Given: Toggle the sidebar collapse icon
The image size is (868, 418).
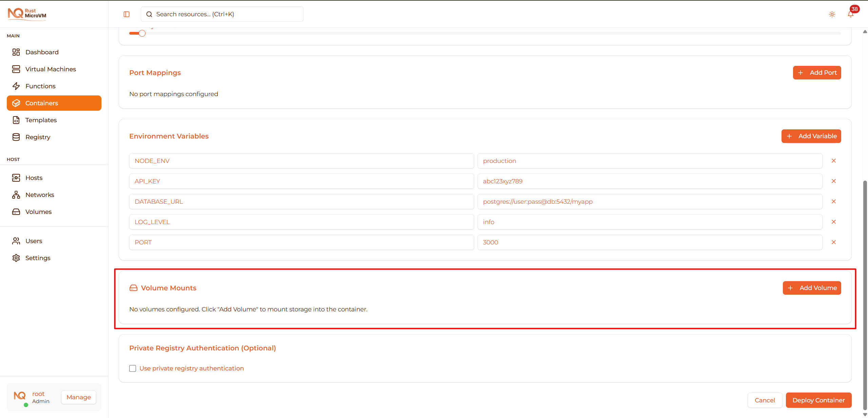Looking at the screenshot, I should tap(127, 14).
